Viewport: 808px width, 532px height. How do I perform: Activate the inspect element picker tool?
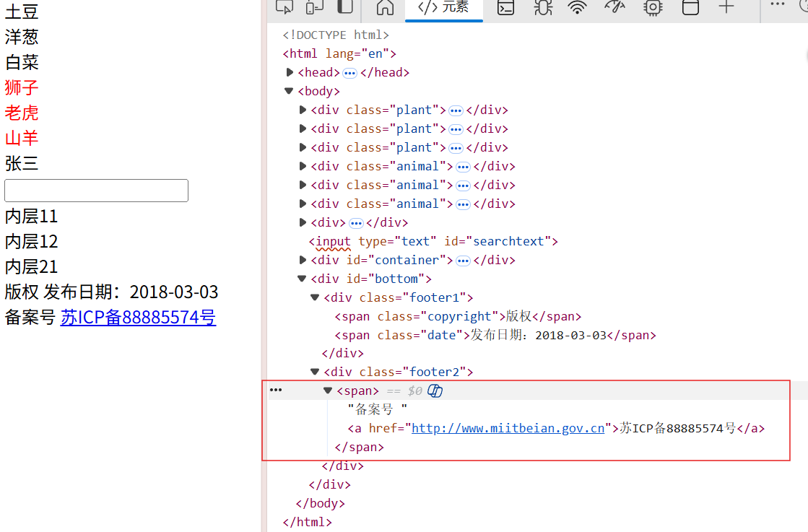click(x=284, y=6)
